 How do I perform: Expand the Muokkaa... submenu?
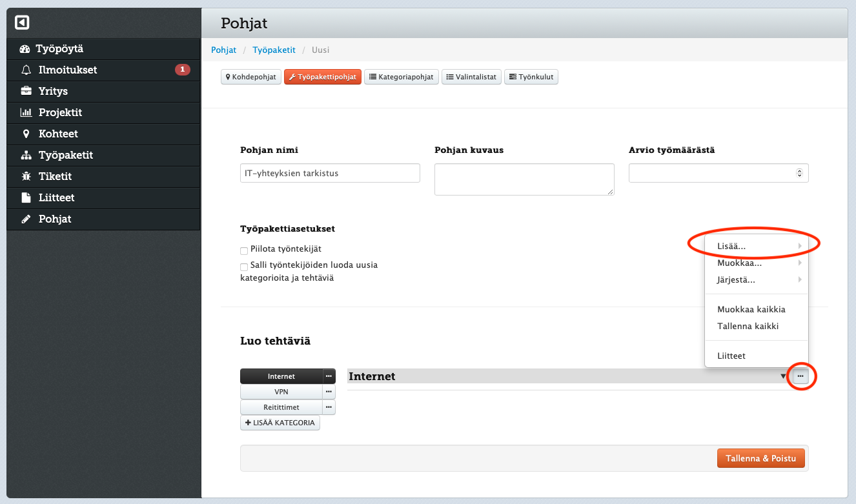coord(755,263)
